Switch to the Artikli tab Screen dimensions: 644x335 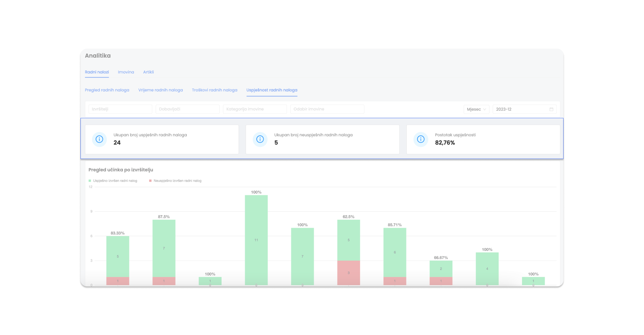148,72
